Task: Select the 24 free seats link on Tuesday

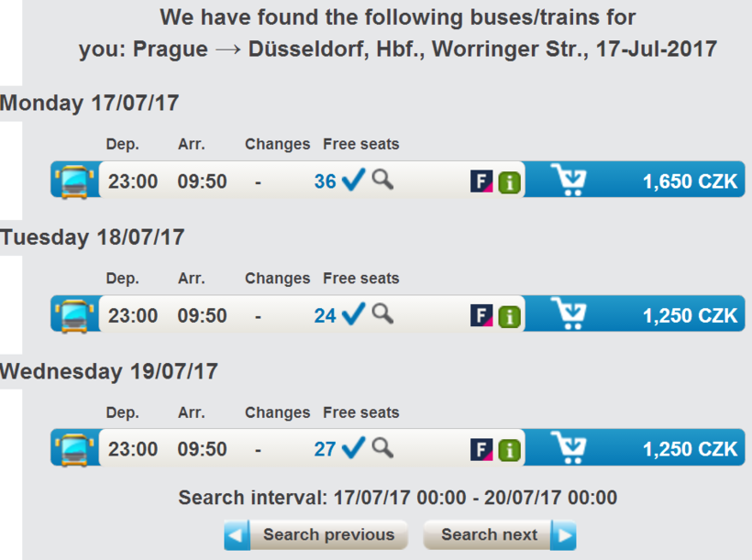Action: [325, 315]
